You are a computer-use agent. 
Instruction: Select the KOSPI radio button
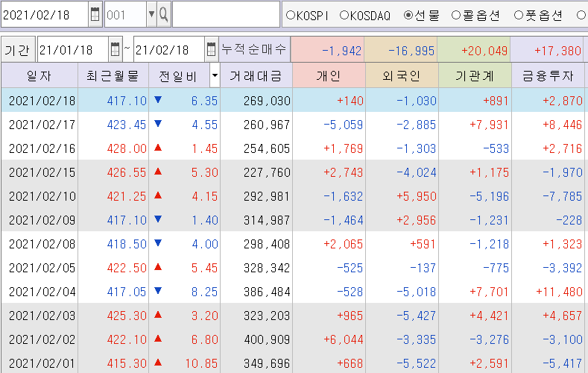point(290,15)
